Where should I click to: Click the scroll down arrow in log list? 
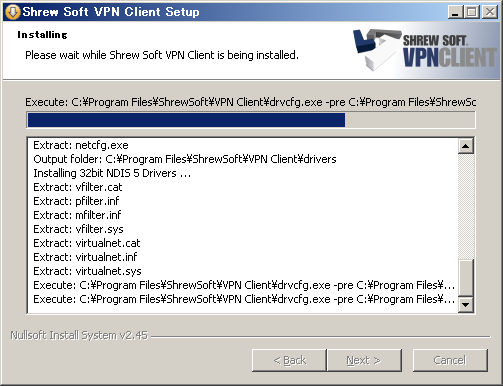pos(466,304)
